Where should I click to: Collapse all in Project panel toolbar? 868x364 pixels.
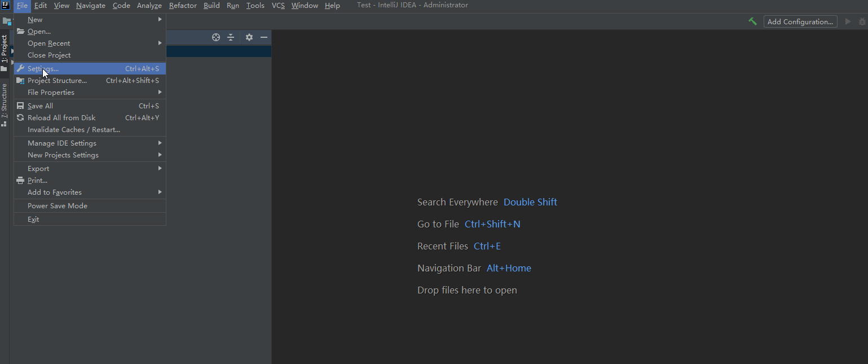tap(231, 37)
